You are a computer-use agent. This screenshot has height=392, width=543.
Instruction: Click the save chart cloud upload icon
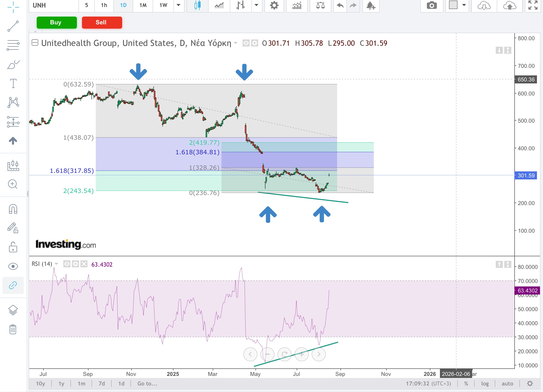pyautogui.click(x=510, y=5)
